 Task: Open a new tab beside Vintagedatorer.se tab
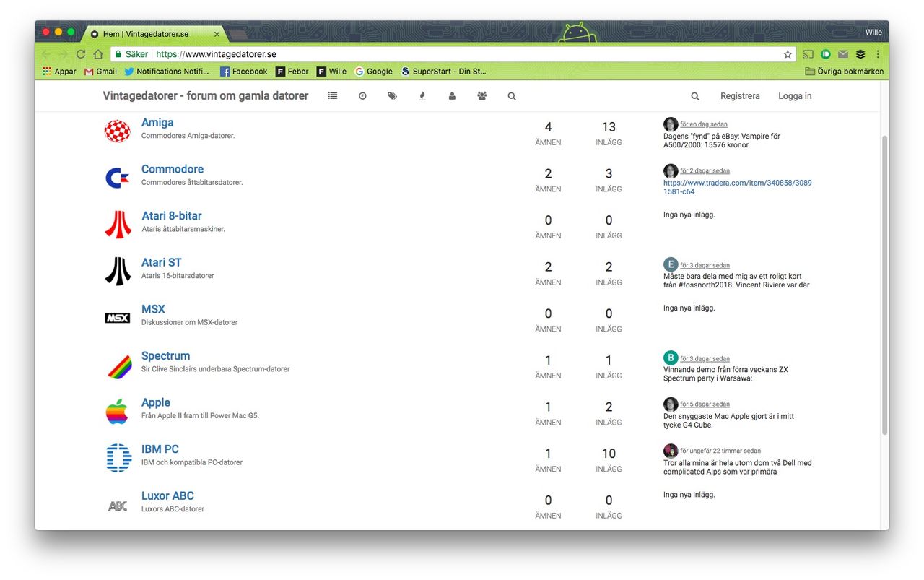pos(238,35)
